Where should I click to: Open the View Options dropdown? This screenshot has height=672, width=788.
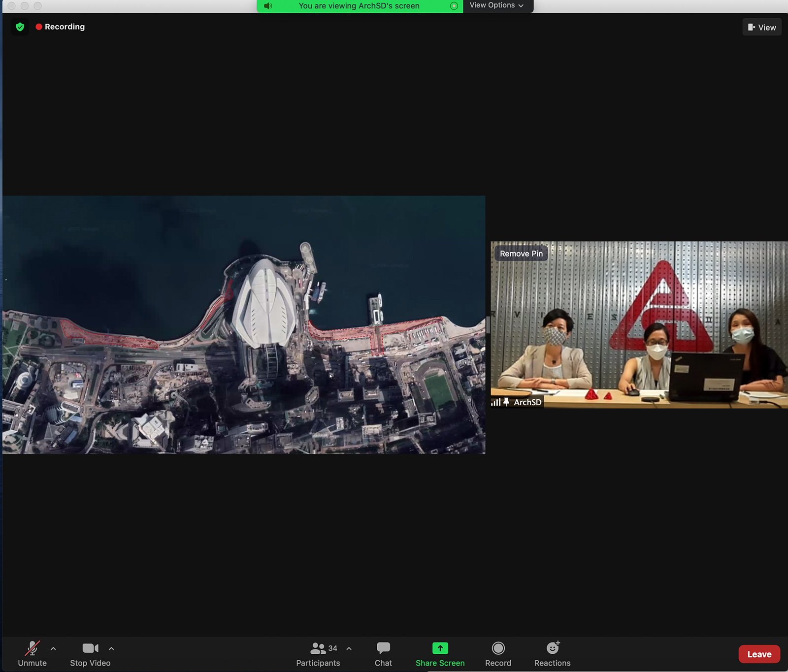pyautogui.click(x=496, y=5)
